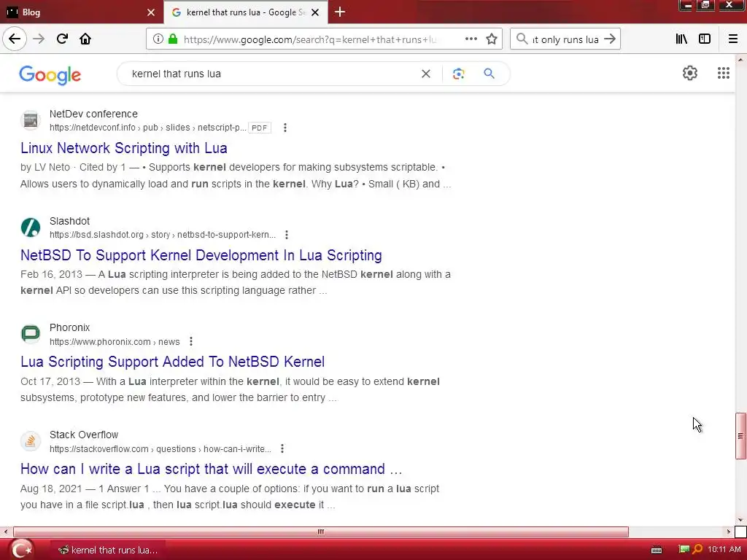Image resolution: width=747 pixels, height=560 pixels.
Task: Clear the Google search query
Action: (426, 74)
